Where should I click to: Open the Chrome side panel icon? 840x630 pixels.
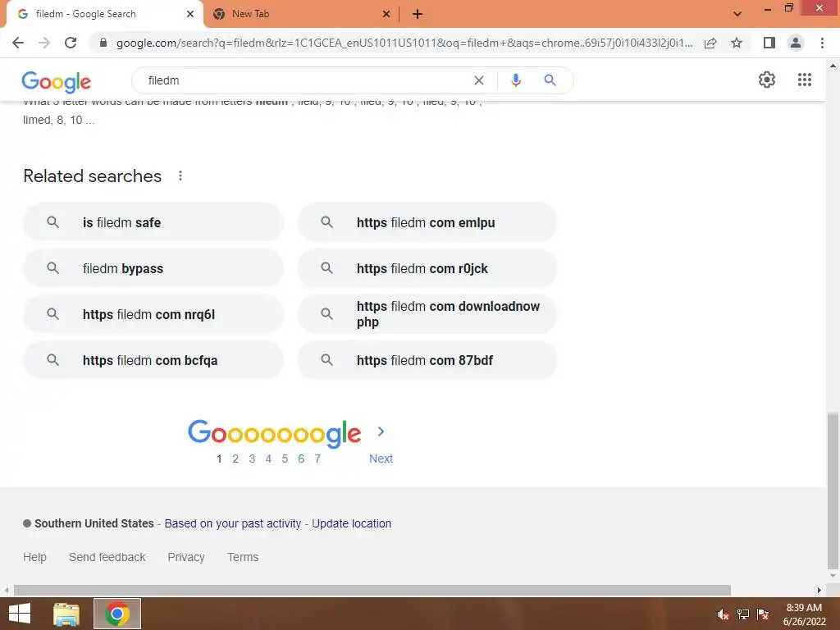[x=769, y=43]
